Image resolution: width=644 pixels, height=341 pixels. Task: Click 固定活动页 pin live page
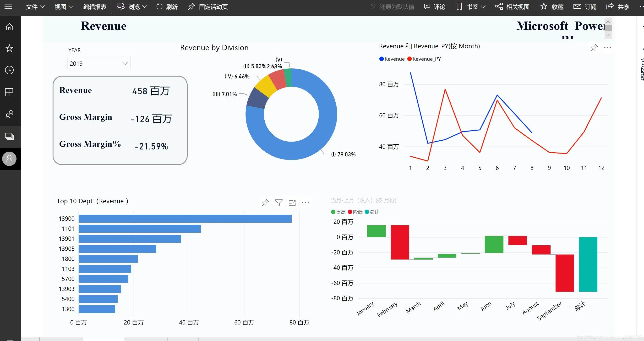(208, 7)
